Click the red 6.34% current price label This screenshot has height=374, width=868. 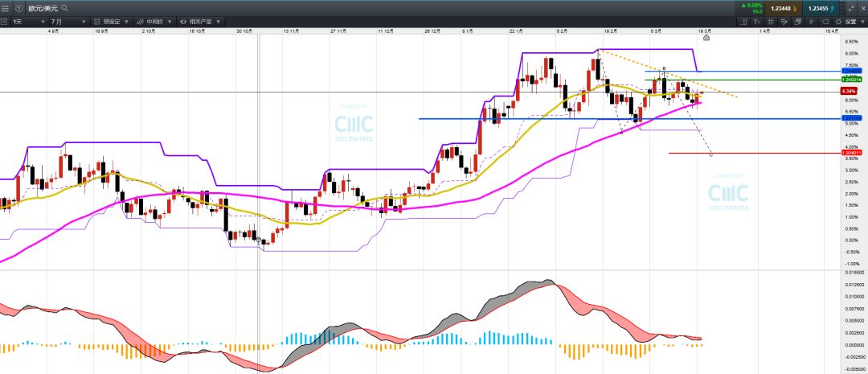[849, 90]
